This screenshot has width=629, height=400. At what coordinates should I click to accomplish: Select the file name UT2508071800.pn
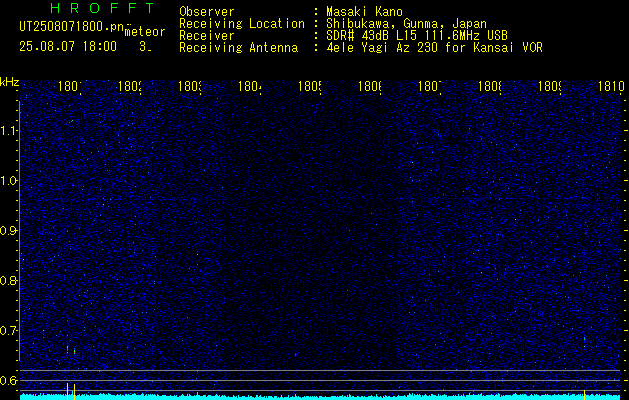coord(71,27)
